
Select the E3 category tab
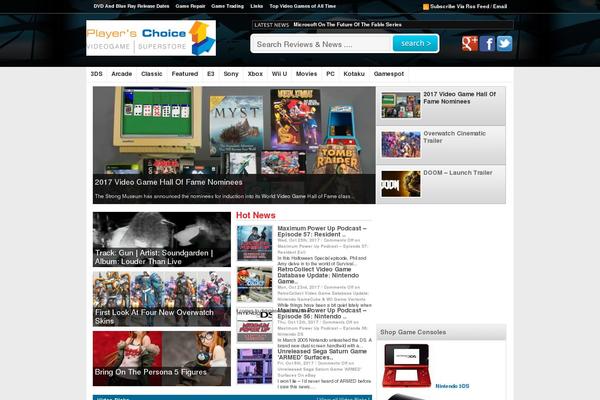(x=210, y=74)
